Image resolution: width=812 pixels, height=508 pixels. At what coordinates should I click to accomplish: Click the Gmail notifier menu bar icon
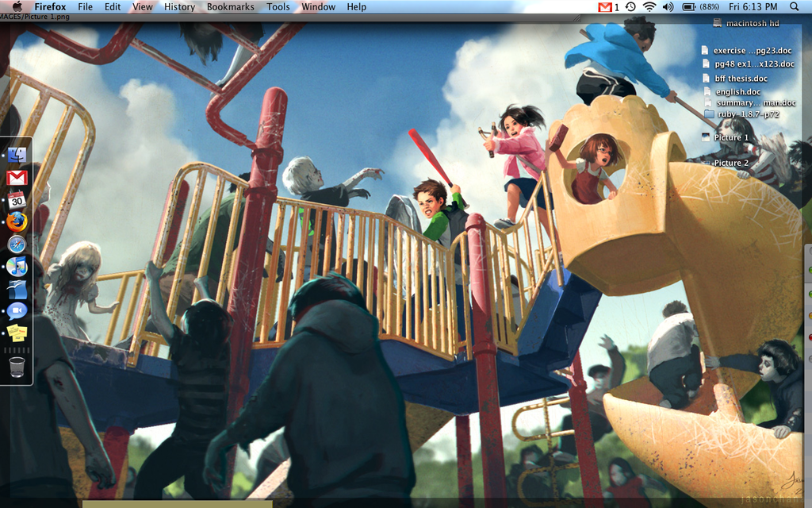point(604,6)
